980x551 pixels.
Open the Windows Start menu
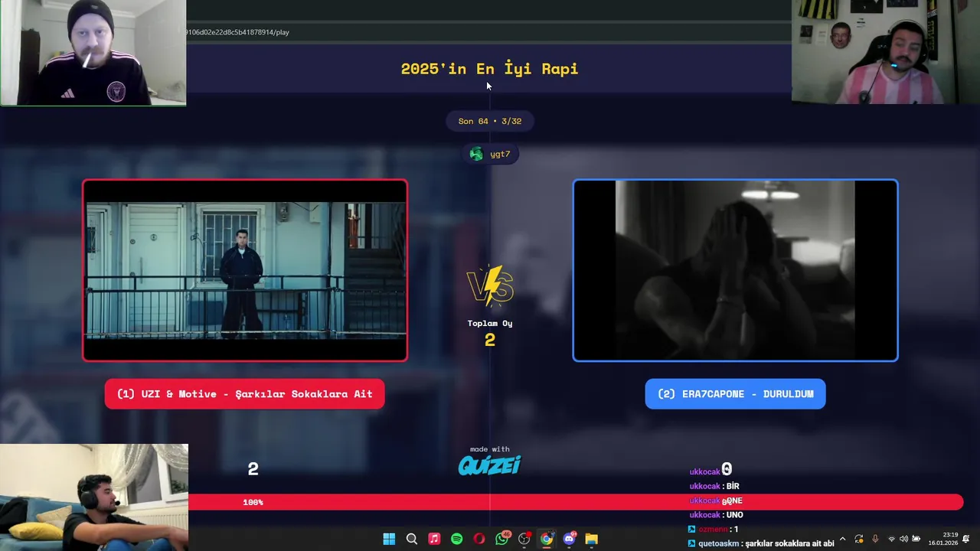[x=389, y=539]
